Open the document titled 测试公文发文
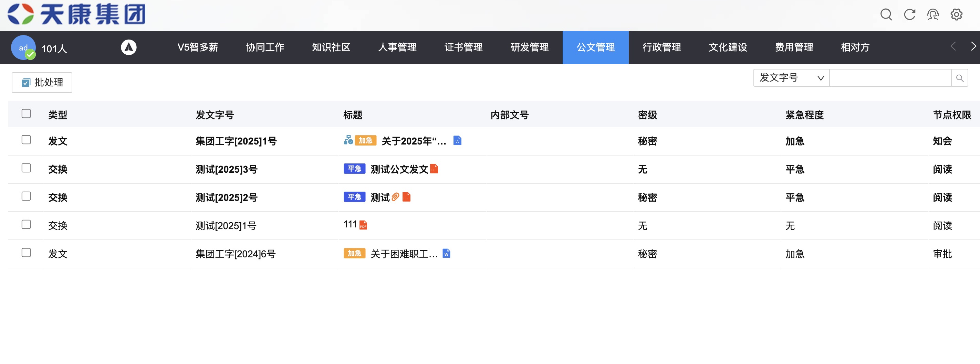The height and width of the screenshot is (364, 980). (399, 169)
